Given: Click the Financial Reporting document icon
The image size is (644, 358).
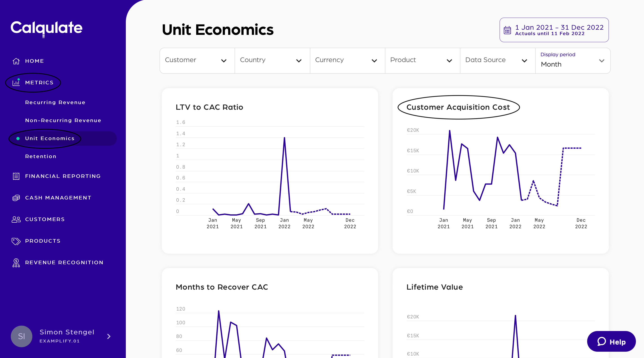Looking at the screenshot, I should coord(16,176).
